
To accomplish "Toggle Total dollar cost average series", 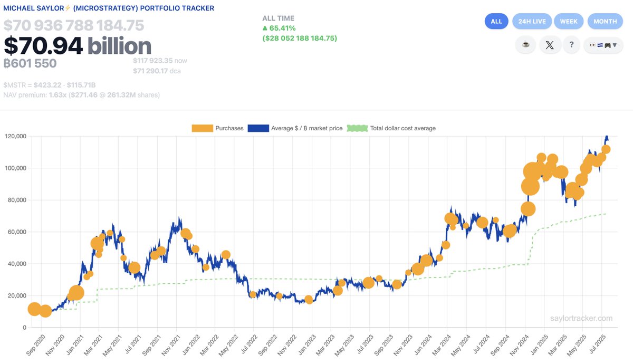I will coord(391,128).
